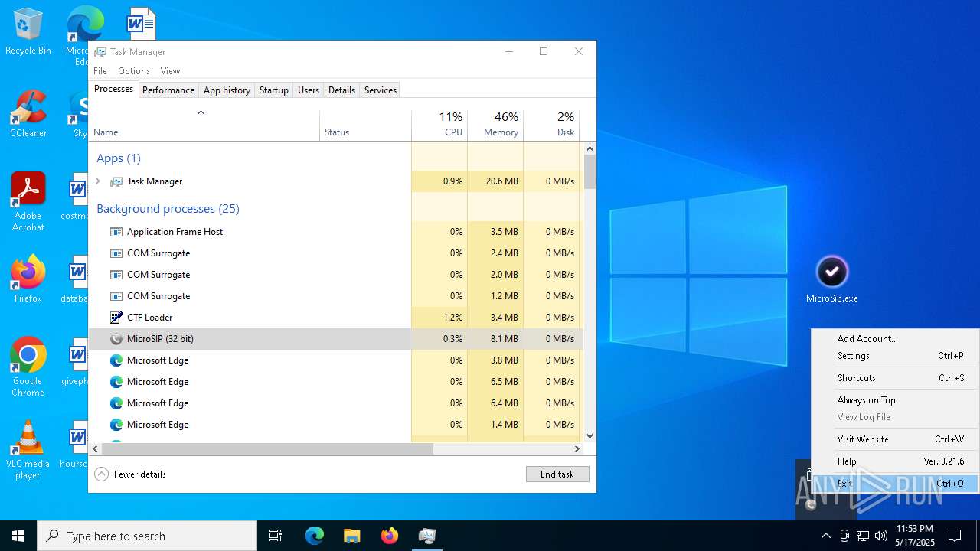This screenshot has height=551, width=980.
Task: Open the CCleaner desktop shortcut
Action: [x=28, y=115]
